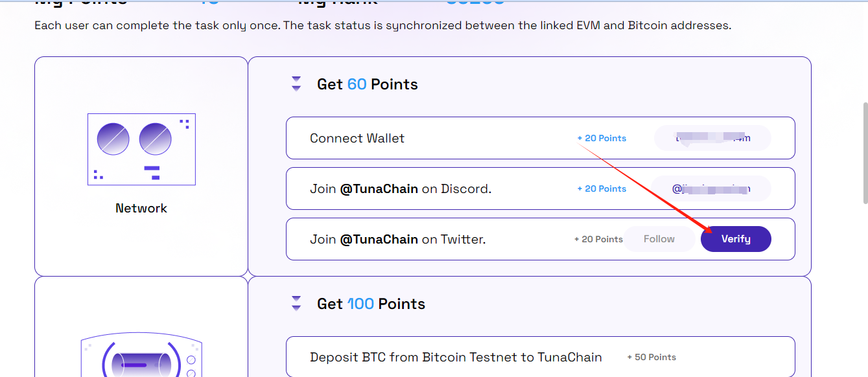Click the + 20 Points label on Twitter row

click(598, 239)
